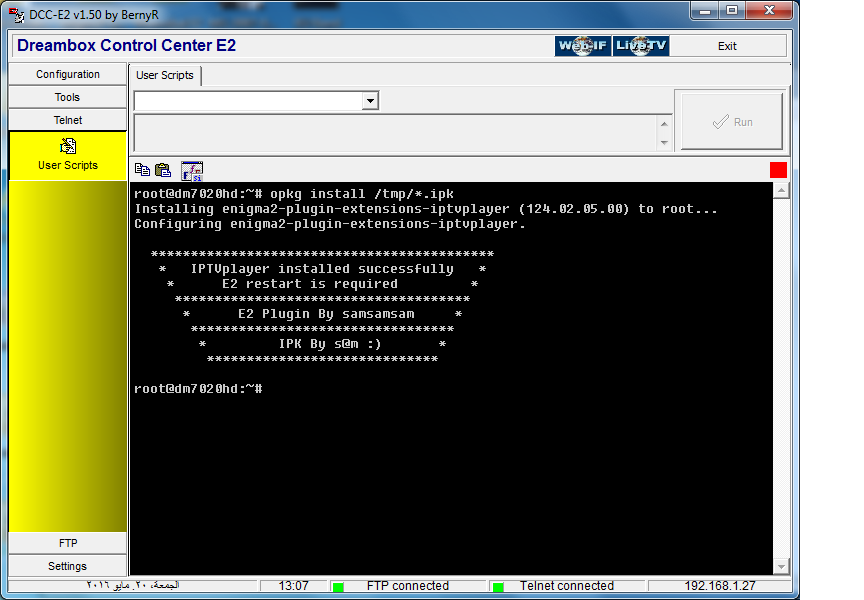
Task: Click the green Telnet connection indicator
Action: [x=498, y=587]
